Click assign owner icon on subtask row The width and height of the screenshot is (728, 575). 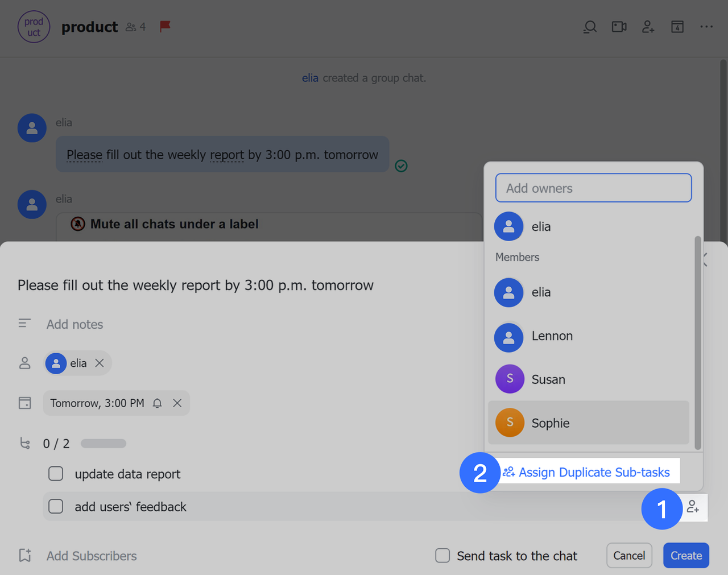pyautogui.click(x=693, y=506)
